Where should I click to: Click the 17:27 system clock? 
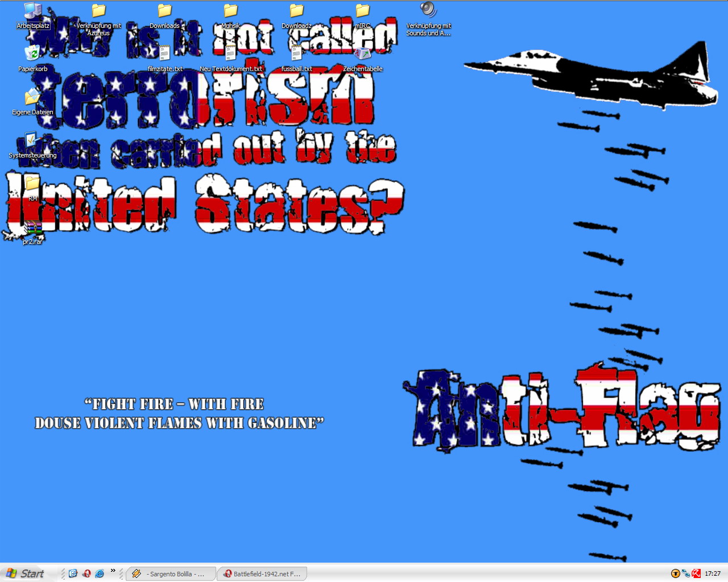713,574
